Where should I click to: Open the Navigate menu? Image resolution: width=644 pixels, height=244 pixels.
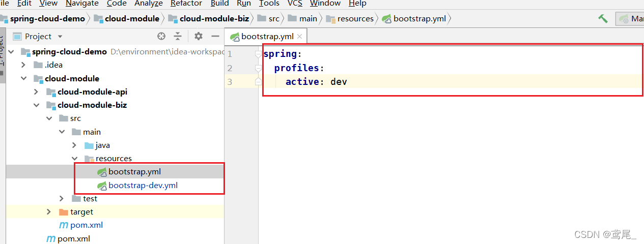pos(82,4)
